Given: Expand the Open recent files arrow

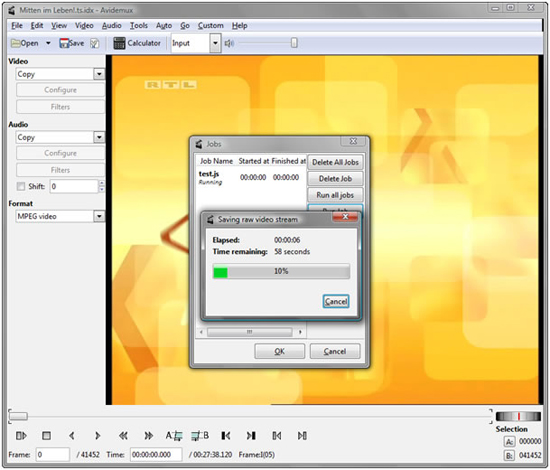Looking at the screenshot, I should pos(48,43).
